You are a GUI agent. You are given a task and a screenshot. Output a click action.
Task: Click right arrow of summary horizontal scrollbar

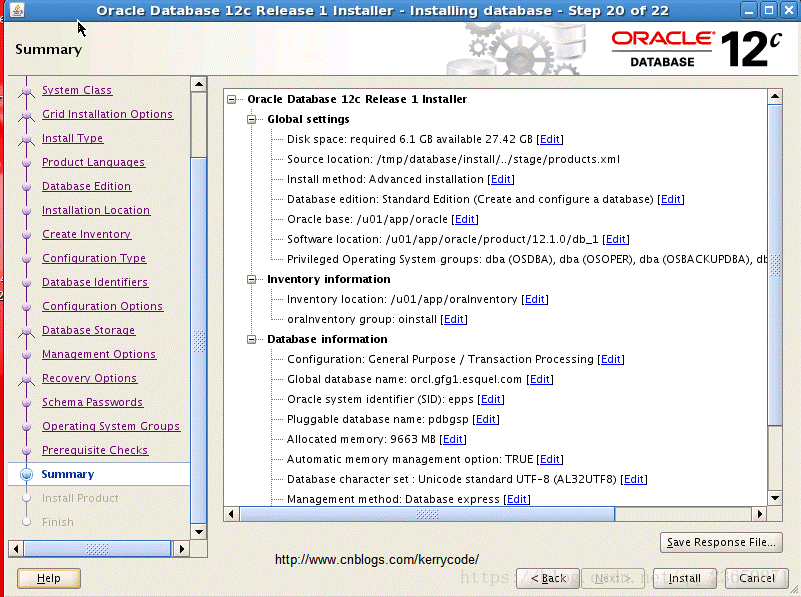[759, 514]
